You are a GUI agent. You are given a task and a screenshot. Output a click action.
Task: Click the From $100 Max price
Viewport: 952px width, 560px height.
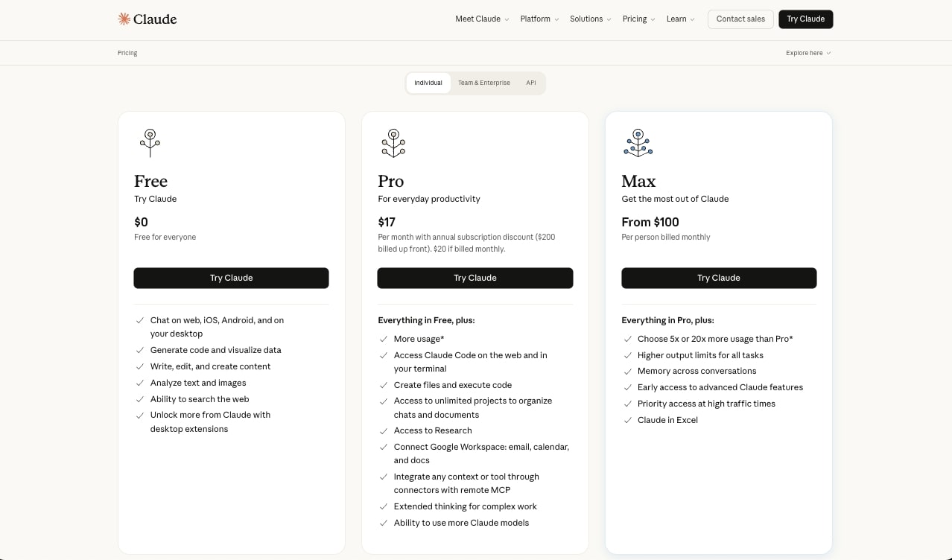(650, 222)
